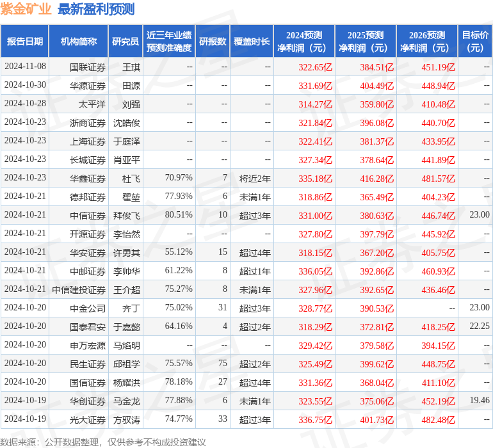Click the value 404.49亿

(x=377, y=86)
